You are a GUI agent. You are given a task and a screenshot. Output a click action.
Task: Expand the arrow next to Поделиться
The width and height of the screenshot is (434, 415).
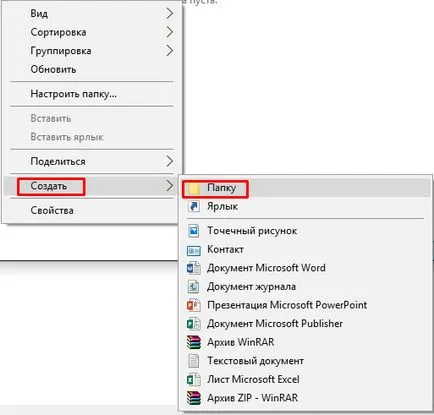pyautogui.click(x=170, y=162)
